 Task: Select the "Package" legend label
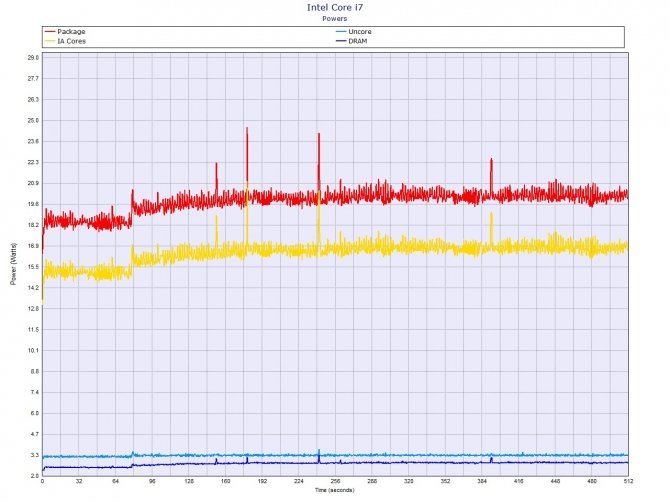pos(71,32)
